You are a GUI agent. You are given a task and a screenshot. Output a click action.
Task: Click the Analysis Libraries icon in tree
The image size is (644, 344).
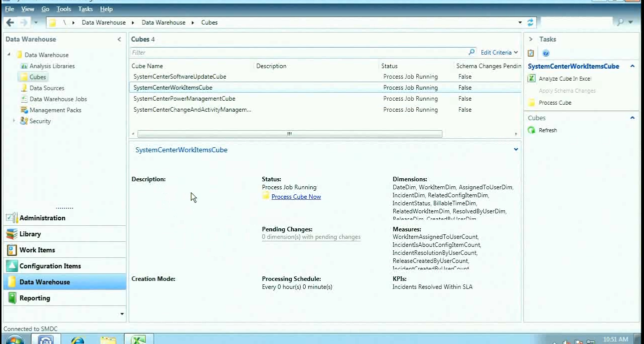(x=24, y=66)
